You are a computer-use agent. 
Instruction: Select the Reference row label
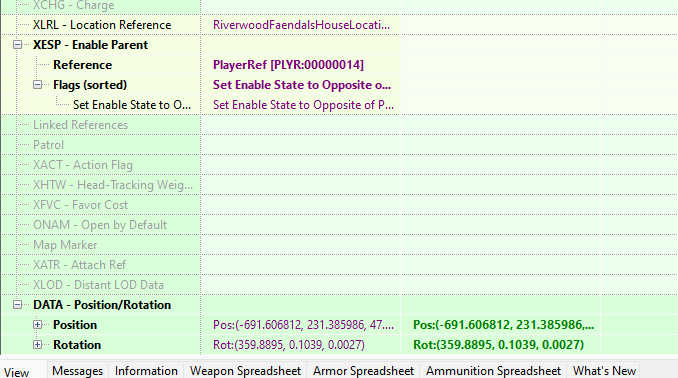tap(83, 65)
